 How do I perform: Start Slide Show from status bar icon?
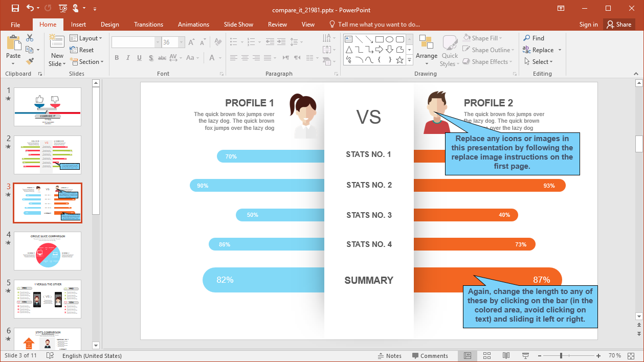coord(525,356)
